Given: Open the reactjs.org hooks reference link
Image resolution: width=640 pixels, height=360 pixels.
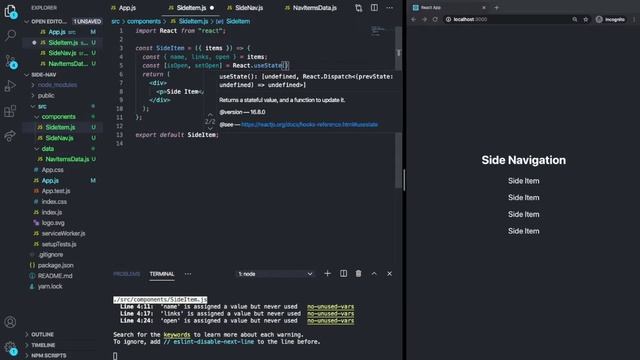Looking at the screenshot, I should pos(309,124).
